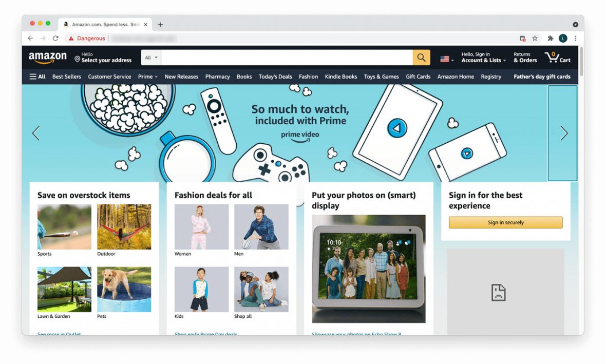Click the delivery address location pin

pyautogui.click(x=78, y=60)
